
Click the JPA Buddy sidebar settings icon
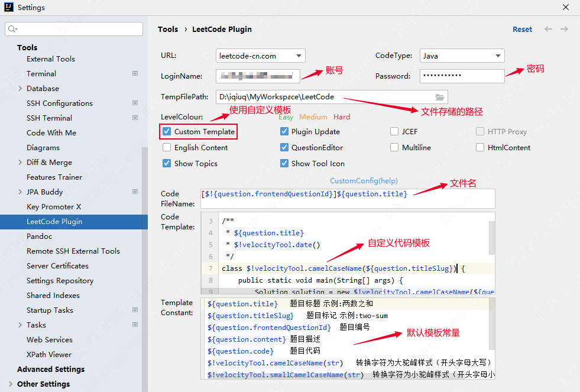[x=135, y=192]
